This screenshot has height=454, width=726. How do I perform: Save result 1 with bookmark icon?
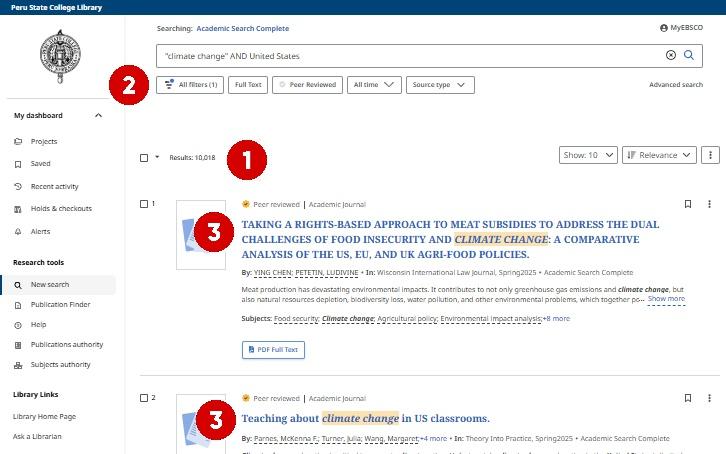point(688,204)
